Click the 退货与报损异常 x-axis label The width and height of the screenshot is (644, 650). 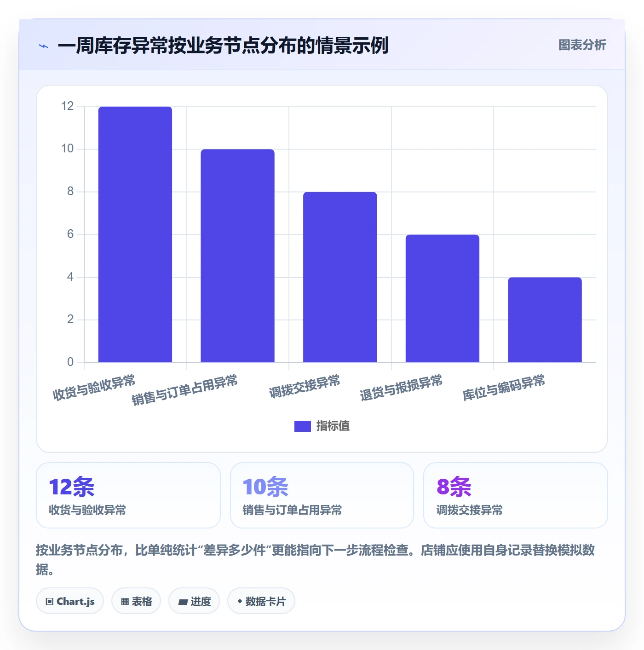401,388
